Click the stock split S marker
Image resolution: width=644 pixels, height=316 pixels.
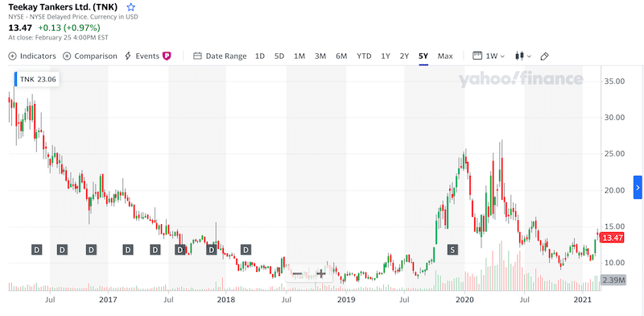pos(453,249)
